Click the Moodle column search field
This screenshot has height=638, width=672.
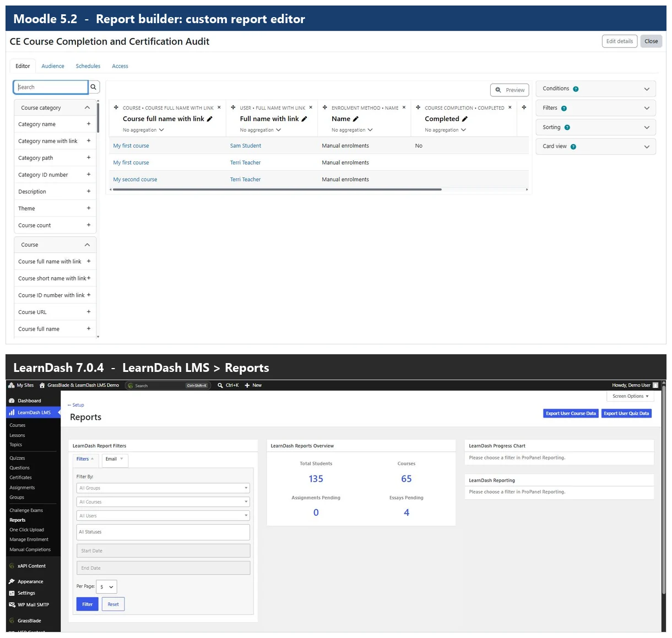pyautogui.click(x=51, y=87)
